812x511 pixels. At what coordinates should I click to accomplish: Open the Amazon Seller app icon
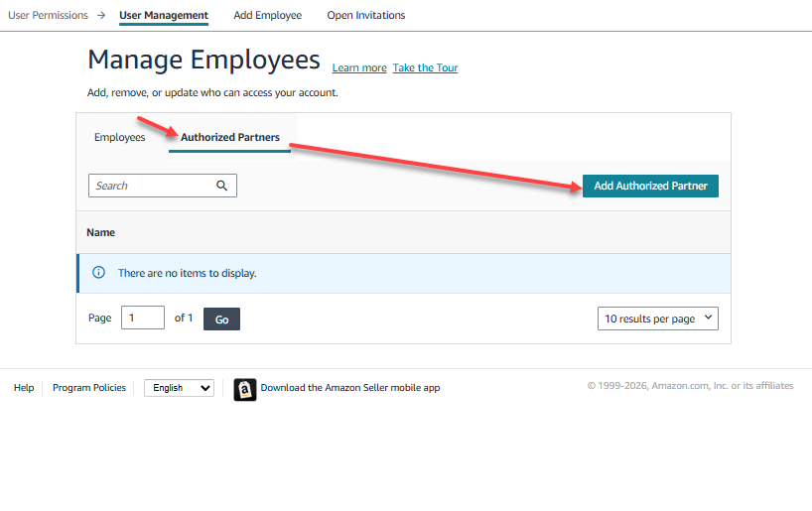point(245,389)
